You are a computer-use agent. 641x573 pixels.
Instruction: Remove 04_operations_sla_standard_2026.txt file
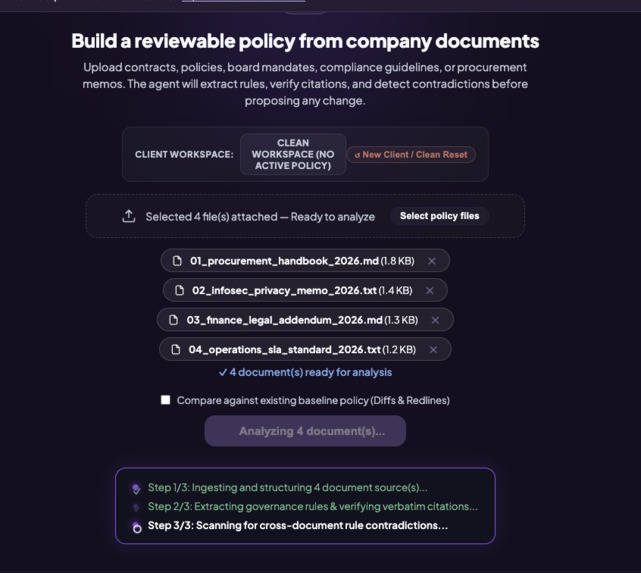coord(433,350)
